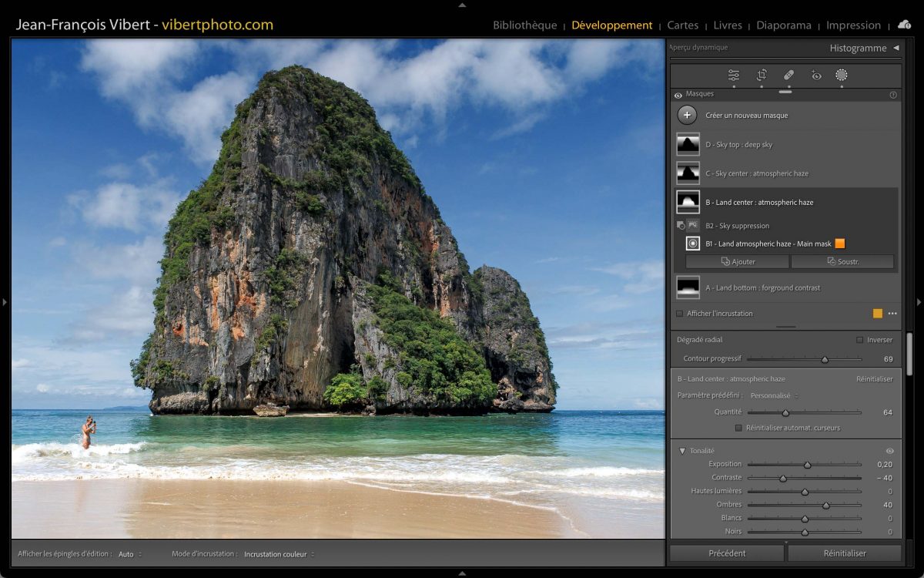Open overlay options three-dot menu

tap(892, 314)
